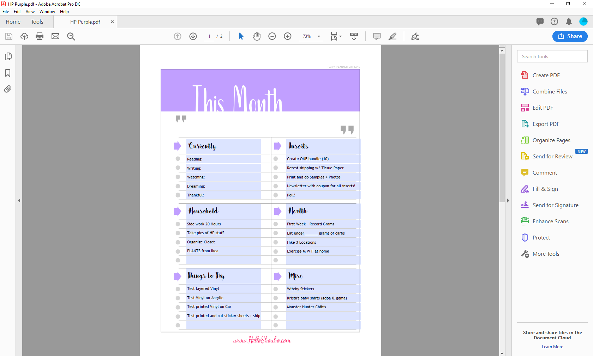Image resolution: width=593 pixels, height=364 pixels.
Task: Switch to the Home tab
Action: pyautogui.click(x=13, y=22)
